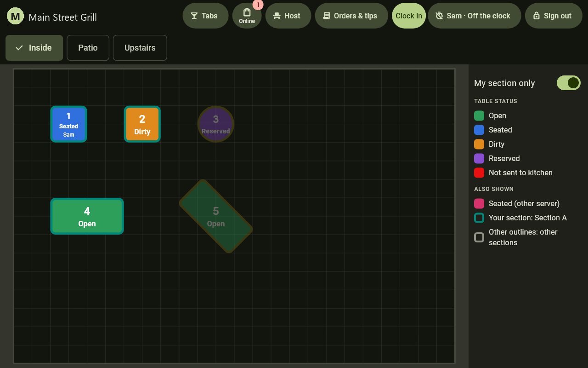Screen dimensions: 588x368
Task: Toggle the My section only switch
Action: (x=569, y=83)
